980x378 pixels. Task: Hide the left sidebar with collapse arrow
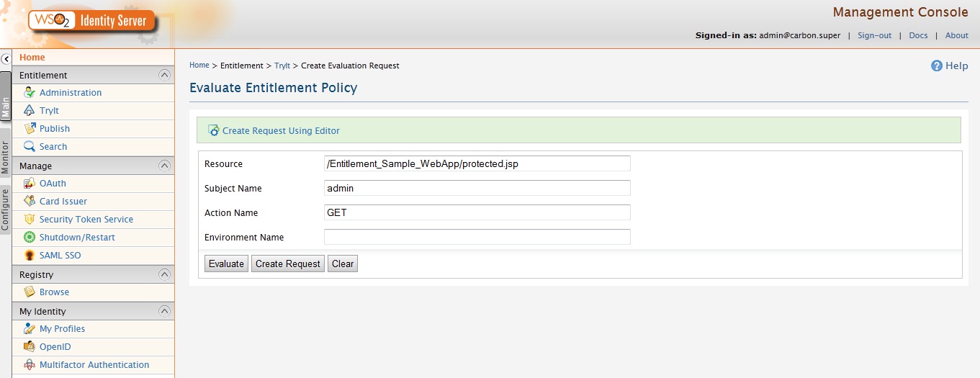click(x=6, y=59)
